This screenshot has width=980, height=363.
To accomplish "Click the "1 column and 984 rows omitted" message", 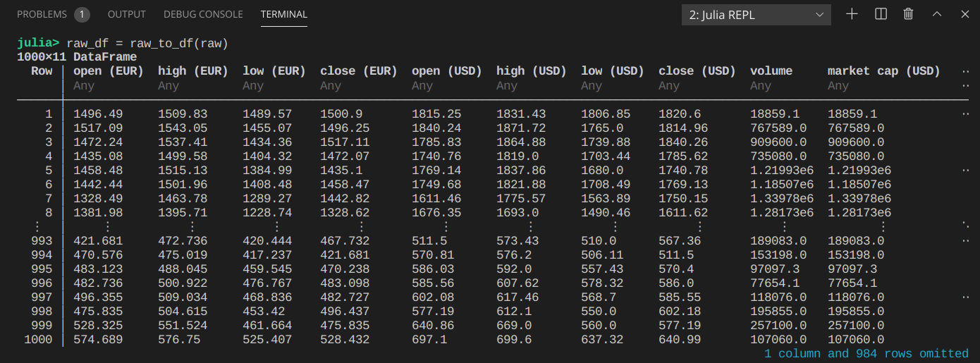I will coord(866,353).
